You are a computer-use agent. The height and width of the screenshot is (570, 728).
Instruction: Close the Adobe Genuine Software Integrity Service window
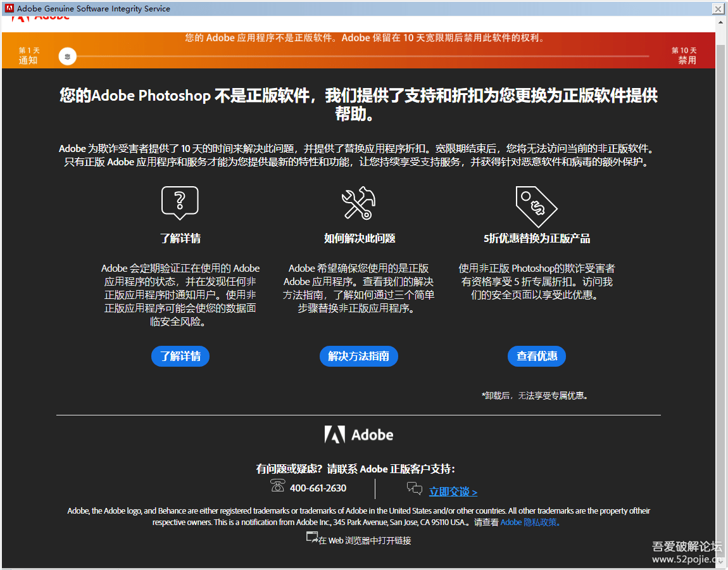[718, 8]
